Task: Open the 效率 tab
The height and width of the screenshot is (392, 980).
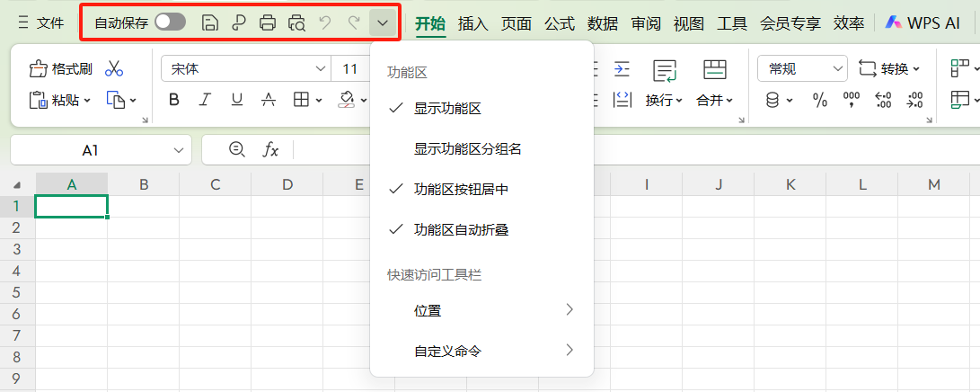Action: (x=849, y=23)
